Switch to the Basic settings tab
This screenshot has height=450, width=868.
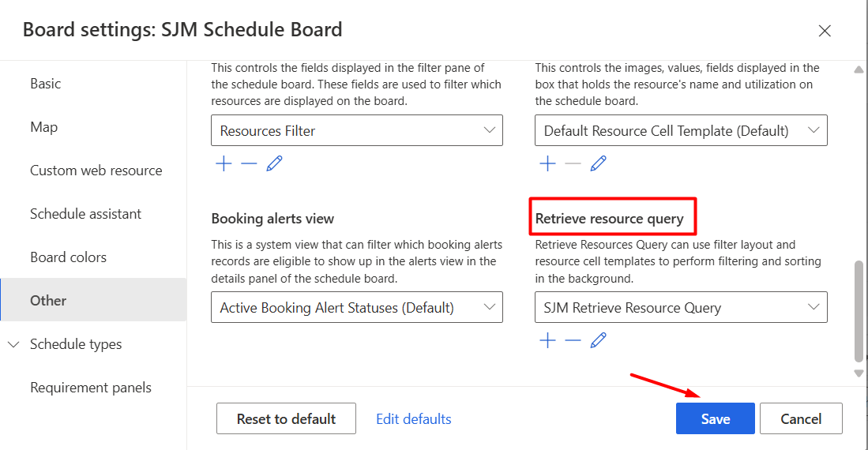click(x=46, y=84)
